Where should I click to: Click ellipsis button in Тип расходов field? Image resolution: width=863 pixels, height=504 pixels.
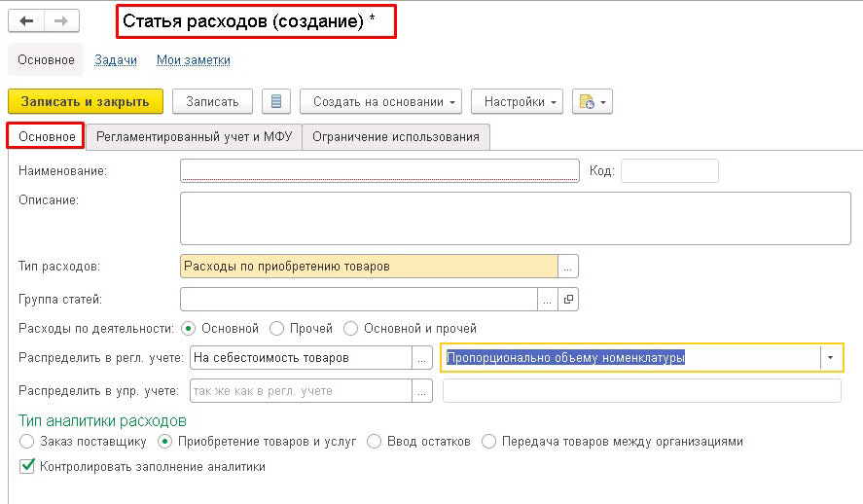point(567,267)
